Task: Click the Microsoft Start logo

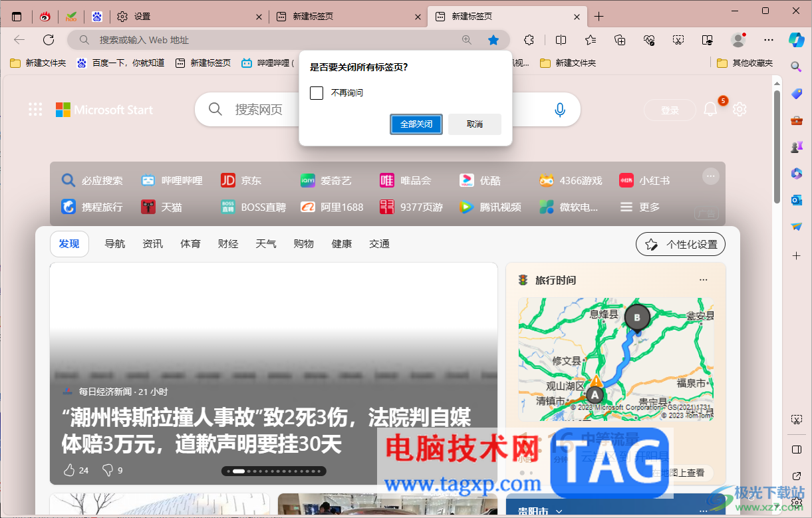Action: (x=104, y=110)
